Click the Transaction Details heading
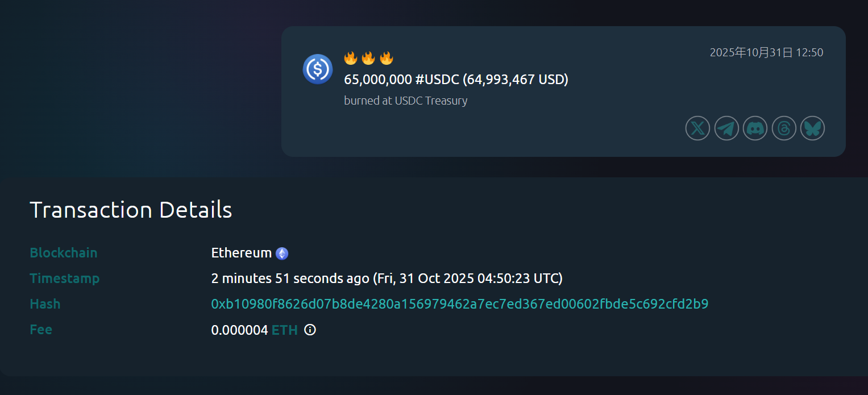The image size is (868, 395). 131,210
